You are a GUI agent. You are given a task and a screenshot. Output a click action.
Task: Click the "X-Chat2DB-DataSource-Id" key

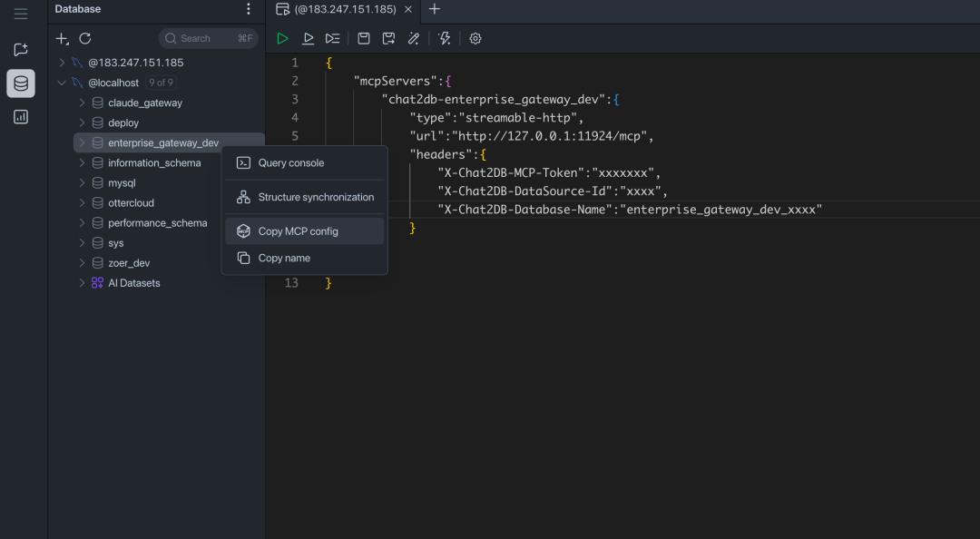click(x=525, y=191)
